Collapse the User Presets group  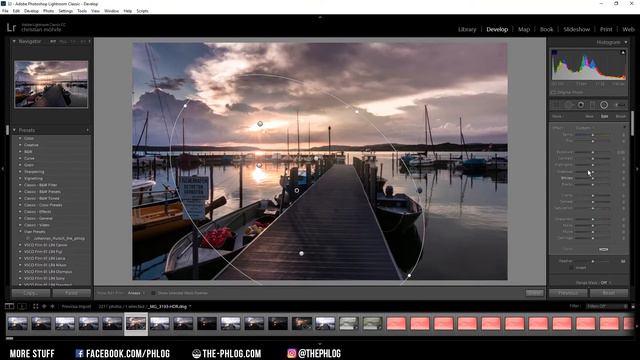pos(20,231)
